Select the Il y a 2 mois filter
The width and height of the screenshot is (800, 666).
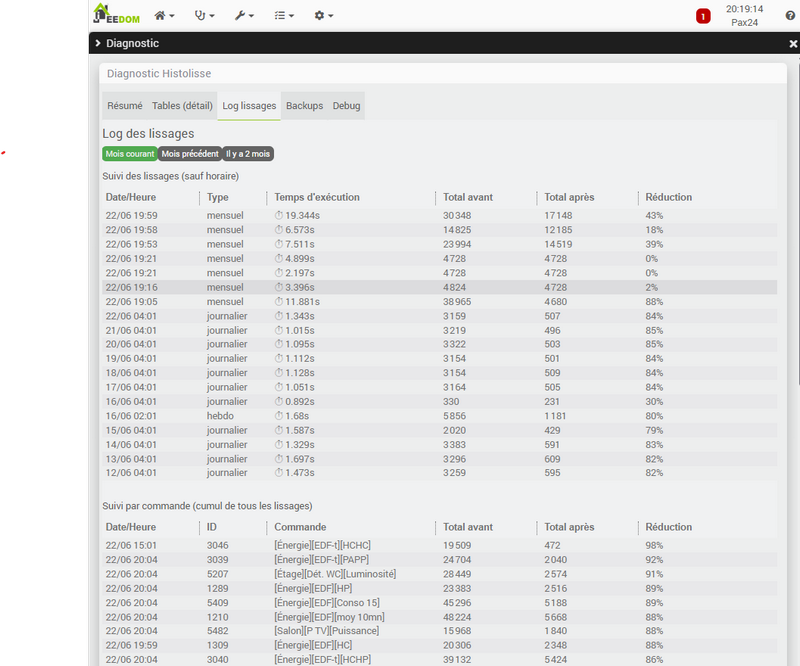(x=247, y=154)
